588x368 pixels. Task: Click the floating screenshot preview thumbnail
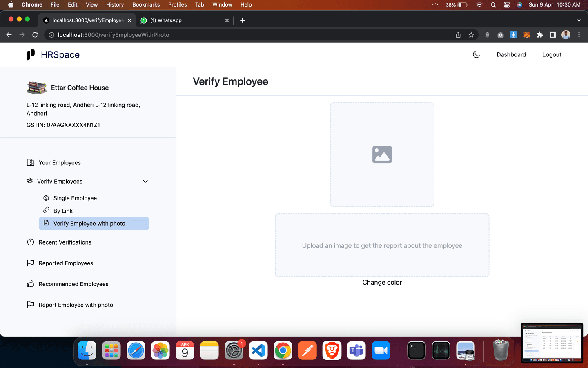point(552,343)
